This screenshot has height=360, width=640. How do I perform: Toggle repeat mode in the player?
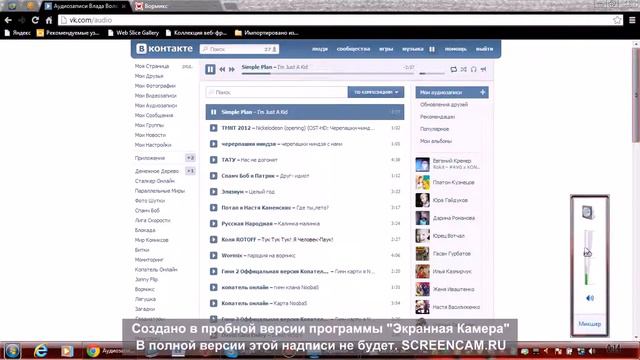point(453,69)
